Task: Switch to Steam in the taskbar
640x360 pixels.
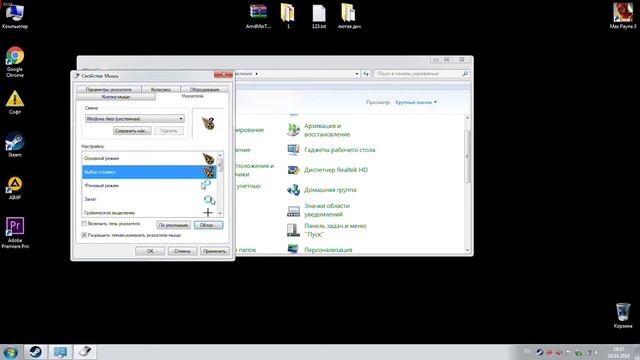Action: (x=36, y=352)
